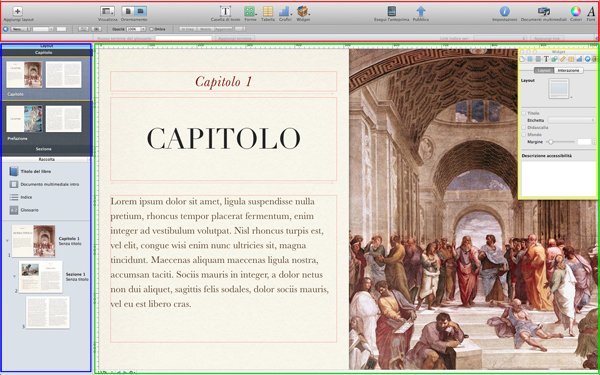Viewport: 600px width, 375px height.
Task: Click the Sezione layout header
Action: [x=44, y=149]
